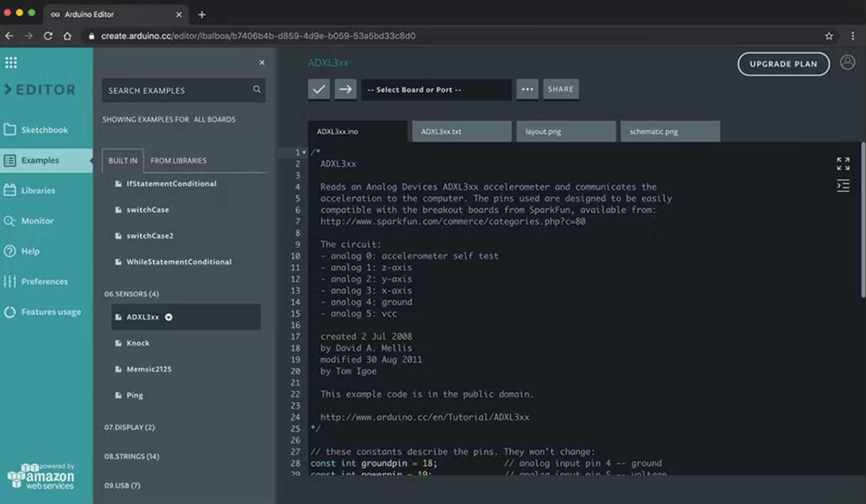Open a new browser tab
Viewport: 866px width, 504px height.
[202, 15]
